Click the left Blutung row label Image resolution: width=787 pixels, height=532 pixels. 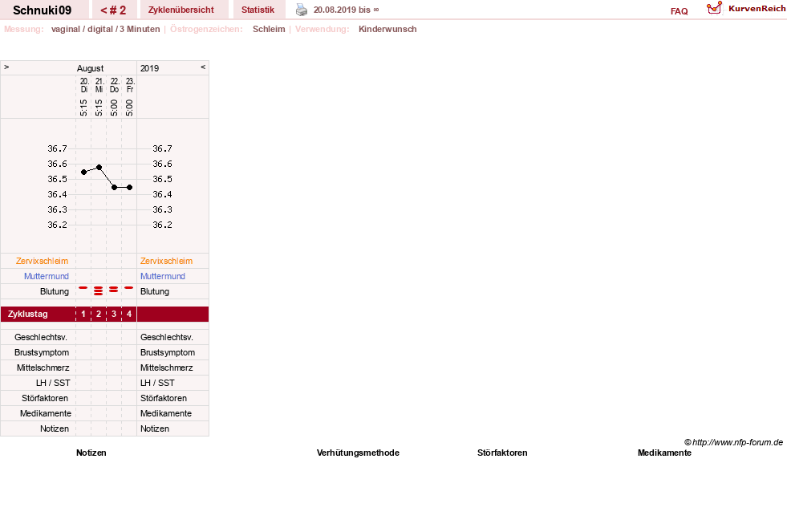click(x=55, y=291)
